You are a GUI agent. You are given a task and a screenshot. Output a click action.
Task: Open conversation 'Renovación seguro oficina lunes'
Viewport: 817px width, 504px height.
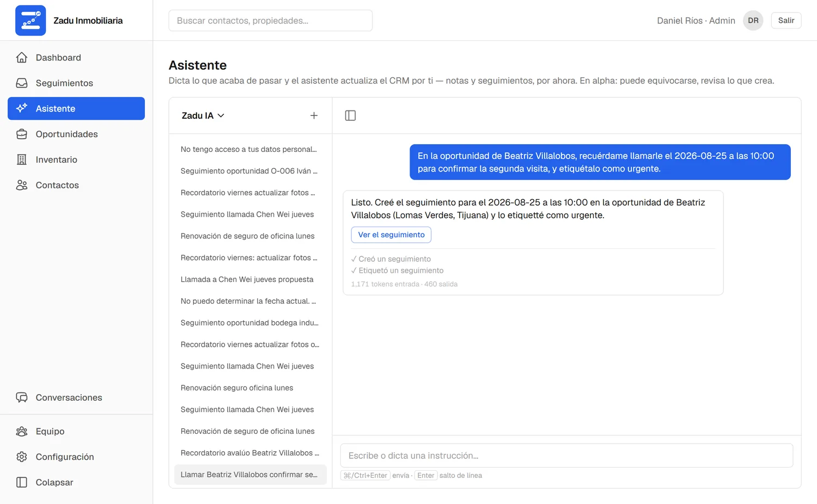point(251,388)
